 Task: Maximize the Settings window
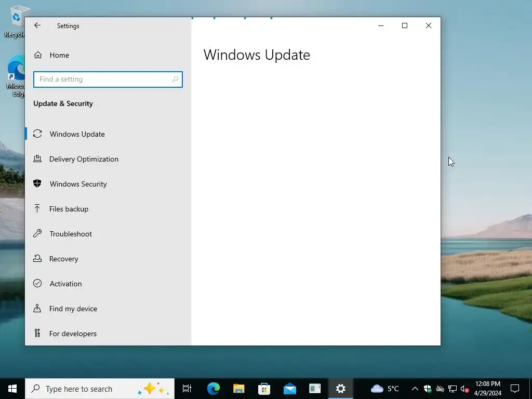(x=404, y=25)
